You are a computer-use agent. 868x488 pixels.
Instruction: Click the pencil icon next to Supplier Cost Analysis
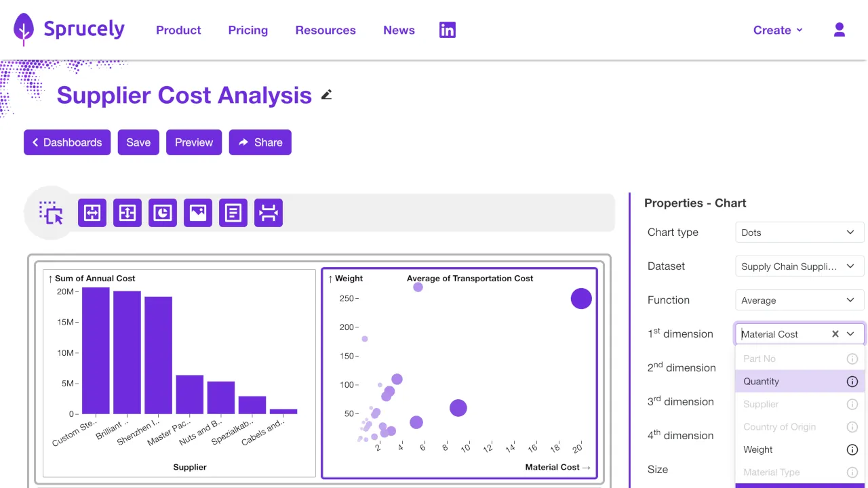tap(326, 95)
